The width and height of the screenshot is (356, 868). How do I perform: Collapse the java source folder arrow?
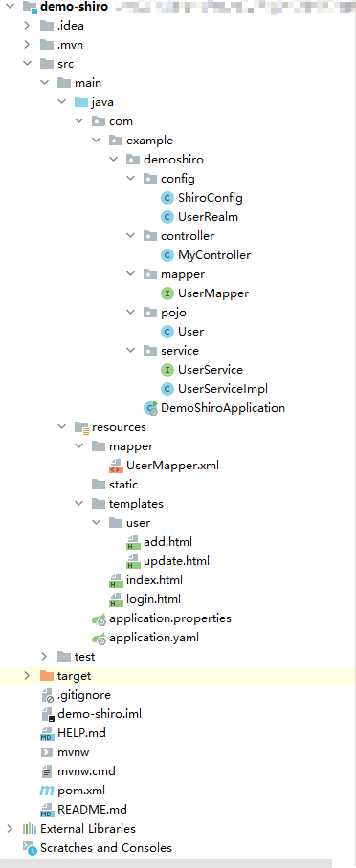[61, 102]
